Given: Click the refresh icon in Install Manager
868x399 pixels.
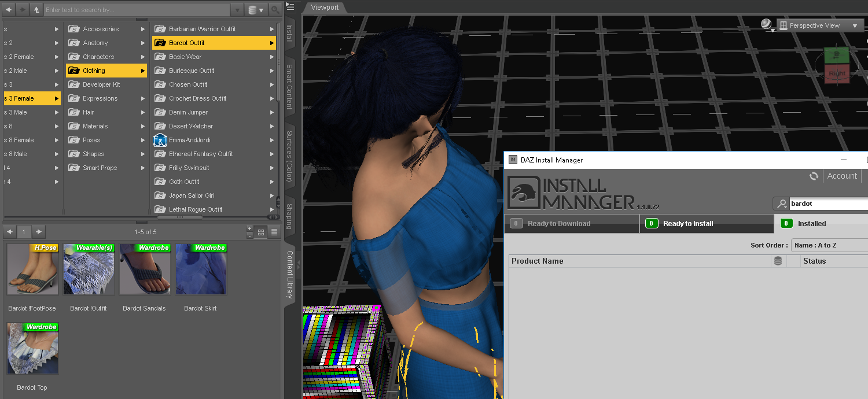Looking at the screenshot, I should click(814, 176).
